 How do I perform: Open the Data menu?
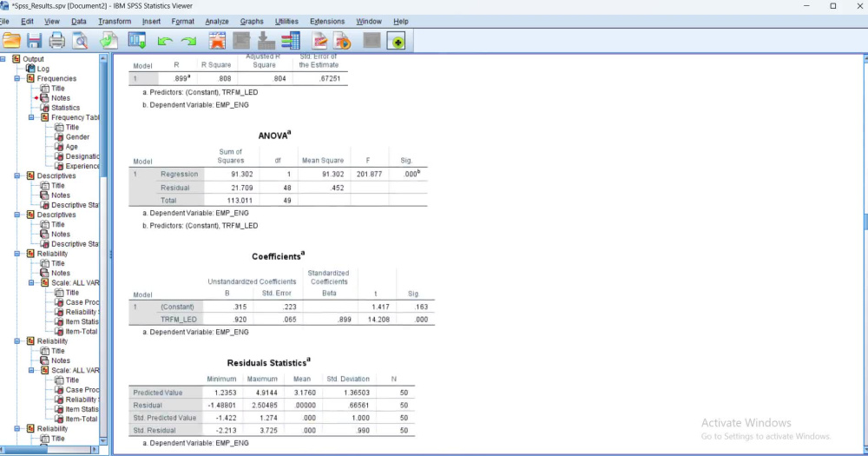click(x=79, y=21)
